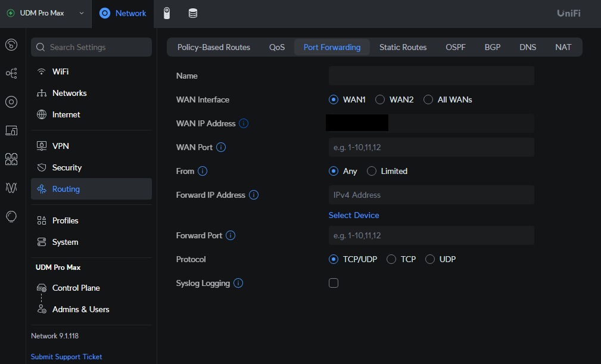Image resolution: width=601 pixels, height=364 pixels.
Task: Click the Select Device link
Action: click(354, 215)
